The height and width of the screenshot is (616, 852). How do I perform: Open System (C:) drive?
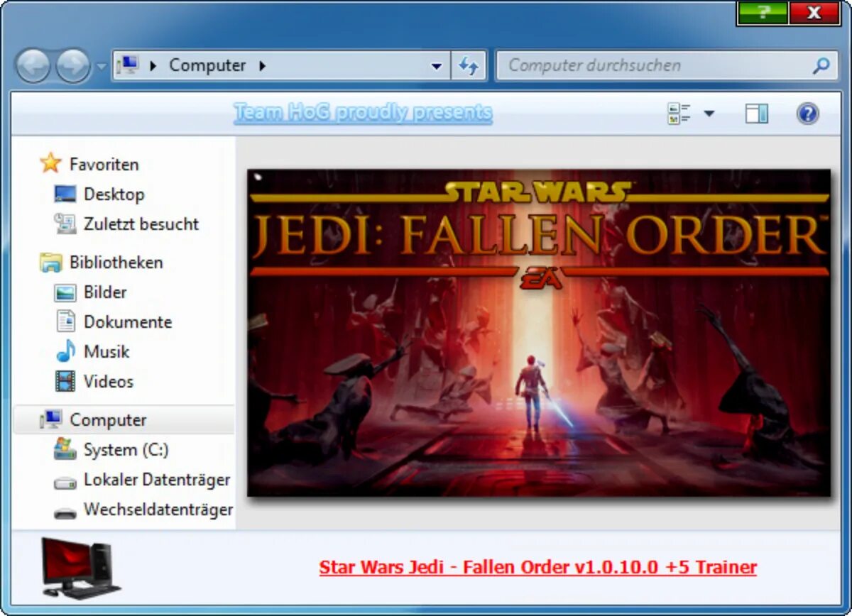point(126,449)
